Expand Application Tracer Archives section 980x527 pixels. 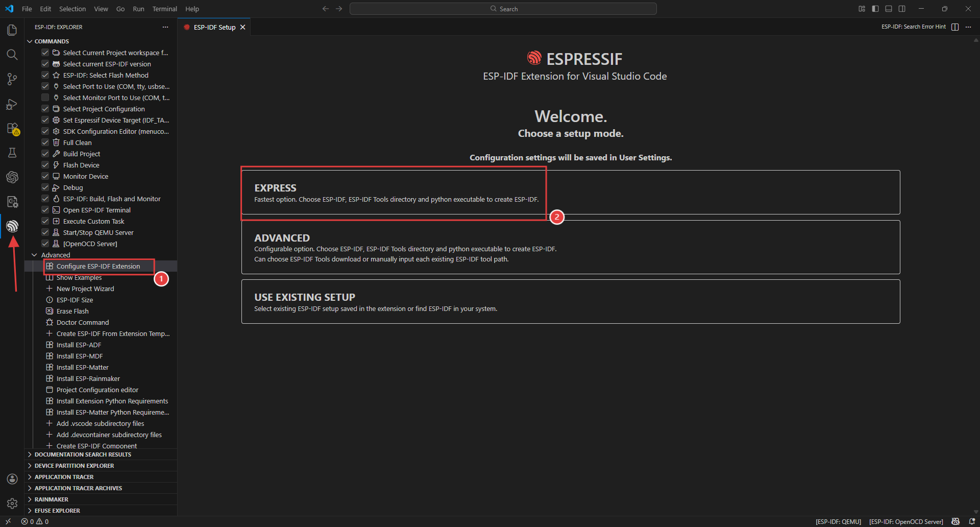(x=78, y=488)
